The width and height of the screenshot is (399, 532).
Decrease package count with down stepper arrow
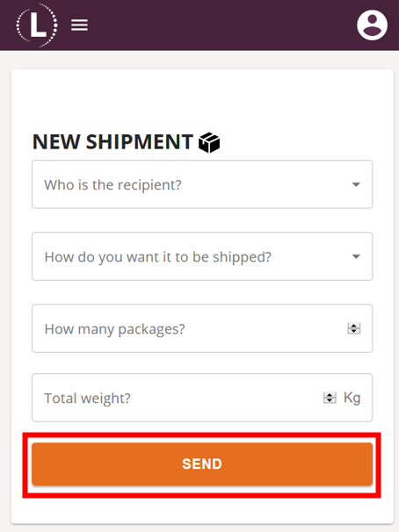[x=354, y=331]
